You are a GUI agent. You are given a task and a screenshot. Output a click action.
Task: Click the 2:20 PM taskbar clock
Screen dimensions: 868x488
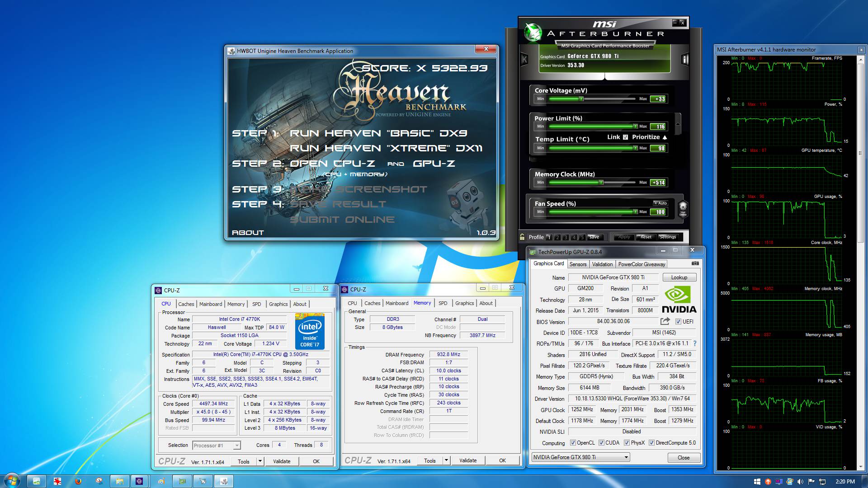tap(845, 482)
